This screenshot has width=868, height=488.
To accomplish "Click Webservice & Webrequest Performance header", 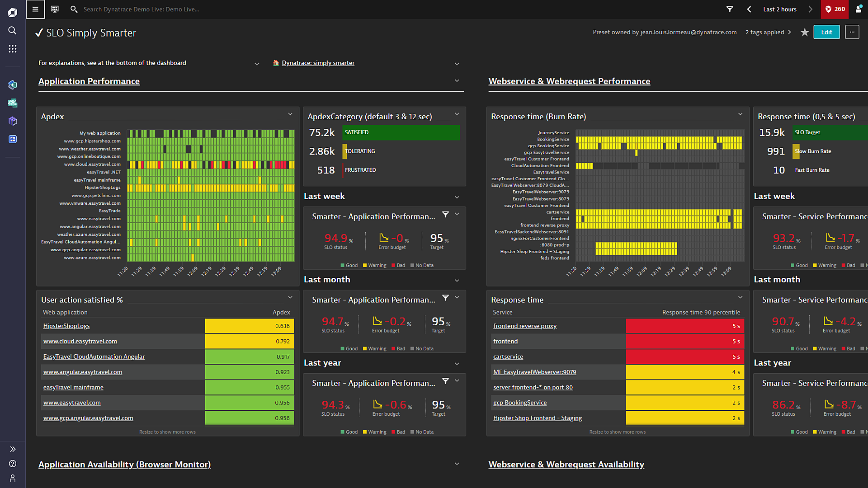I will click(x=569, y=81).
